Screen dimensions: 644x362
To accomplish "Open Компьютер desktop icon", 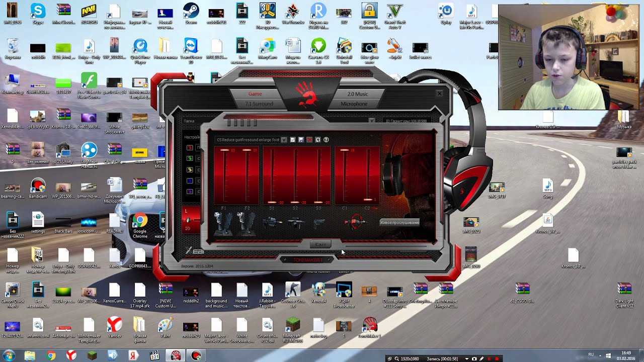I will pos(13,83).
